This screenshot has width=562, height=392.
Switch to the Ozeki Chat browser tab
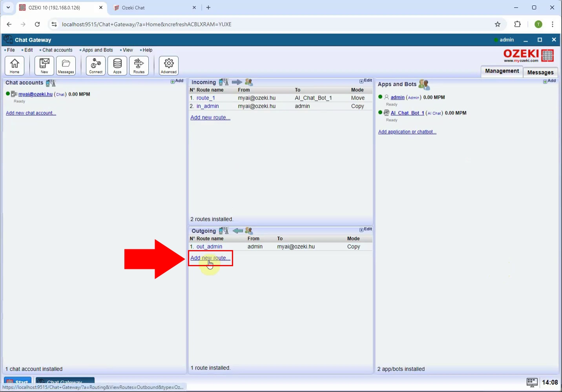click(154, 7)
